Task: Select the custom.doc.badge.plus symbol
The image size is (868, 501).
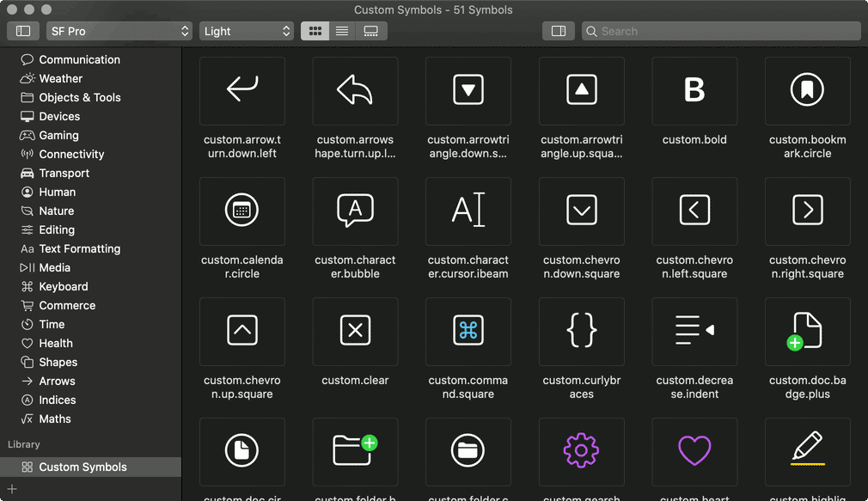Action: [807, 331]
